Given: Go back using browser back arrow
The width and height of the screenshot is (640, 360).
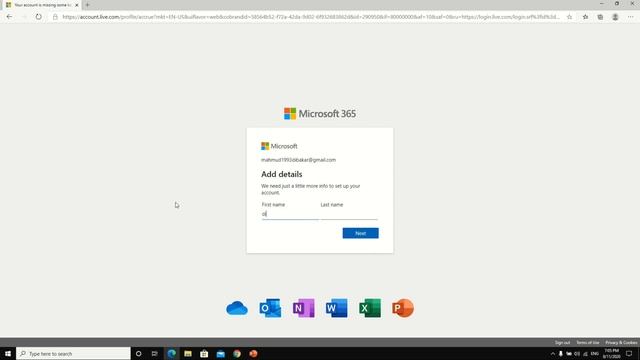Looking at the screenshot, I should click(x=9, y=17).
